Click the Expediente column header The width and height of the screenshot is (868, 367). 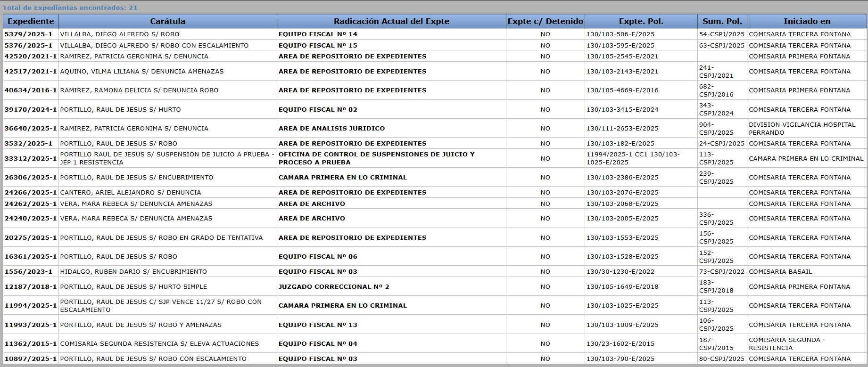(x=31, y=21)
